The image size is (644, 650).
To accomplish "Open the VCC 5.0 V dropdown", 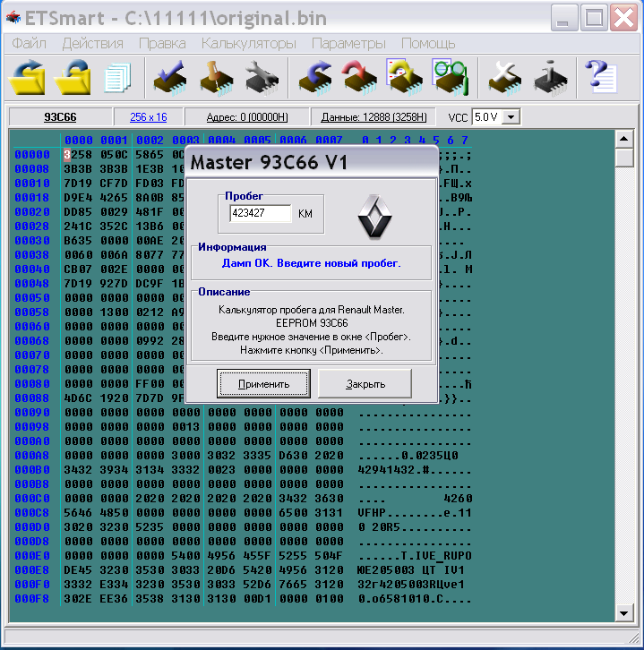I will point(511,117).
